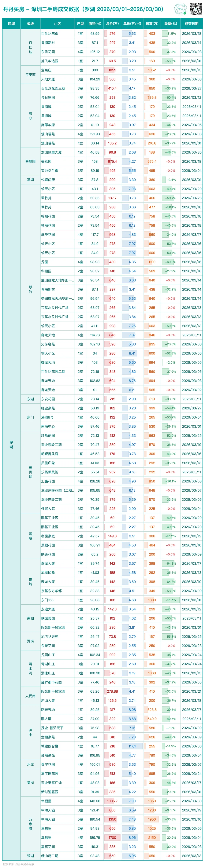Select the unit price value 11.61
Image resolution: width=205 pixels, height=868 pixels.
pyautogui.click(x=132, y=746)
